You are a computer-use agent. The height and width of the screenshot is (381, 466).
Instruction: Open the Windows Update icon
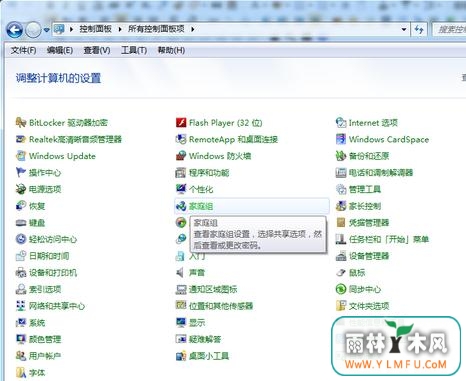coord(21,156)
